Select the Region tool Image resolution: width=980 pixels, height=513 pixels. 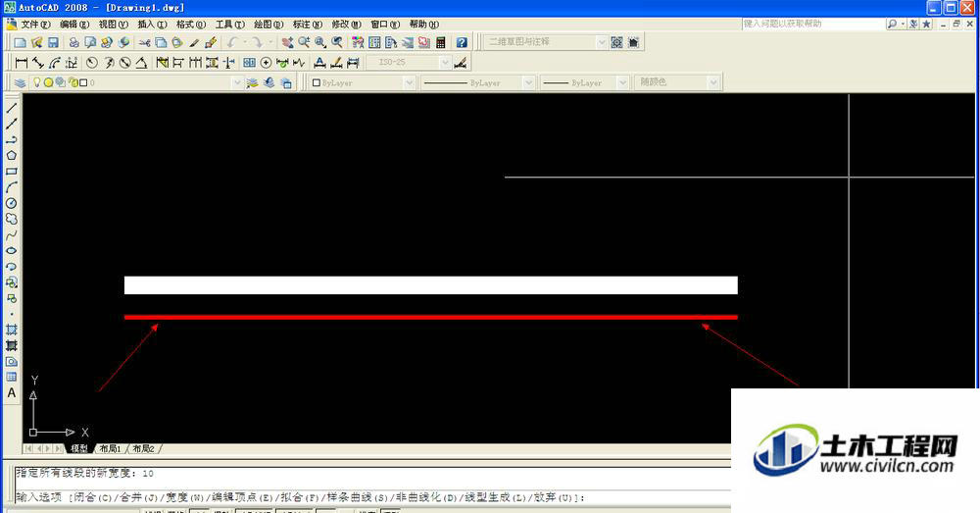pos(11,362)
